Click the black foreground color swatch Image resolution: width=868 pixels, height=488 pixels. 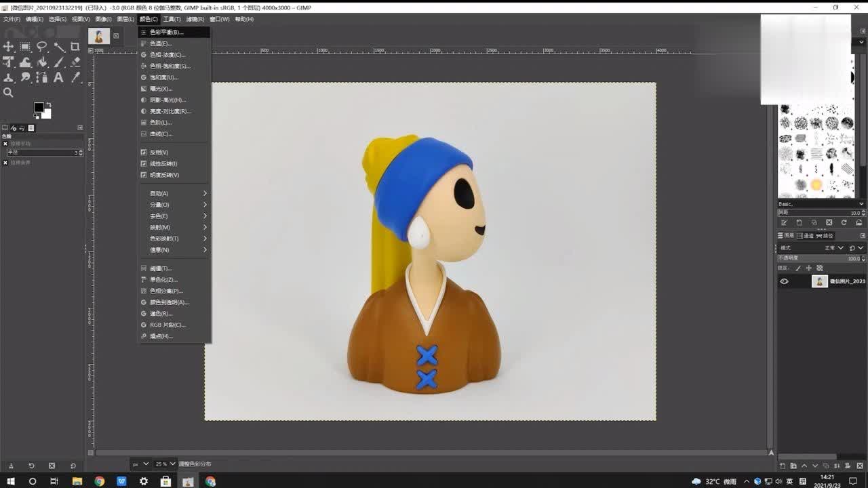[39, 107]
